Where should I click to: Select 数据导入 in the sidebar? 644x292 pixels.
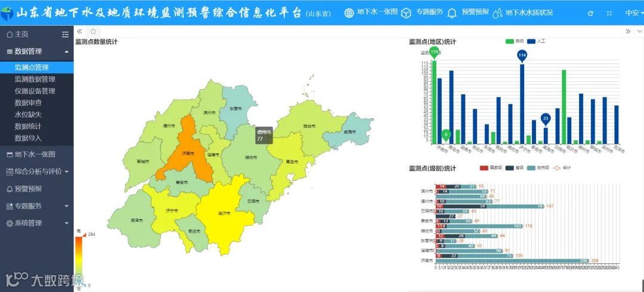[x=36, y=138]
